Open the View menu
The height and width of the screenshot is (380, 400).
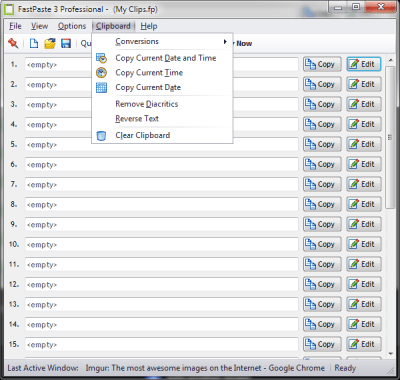click(40, 26)
